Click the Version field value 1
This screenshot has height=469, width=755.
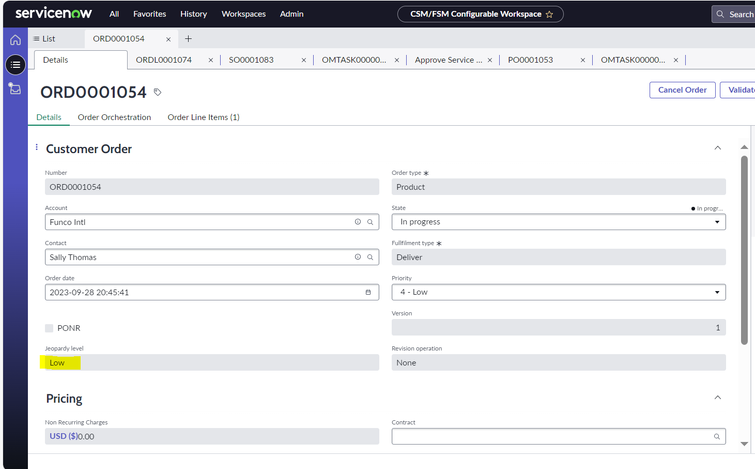(x=559, y=327)
